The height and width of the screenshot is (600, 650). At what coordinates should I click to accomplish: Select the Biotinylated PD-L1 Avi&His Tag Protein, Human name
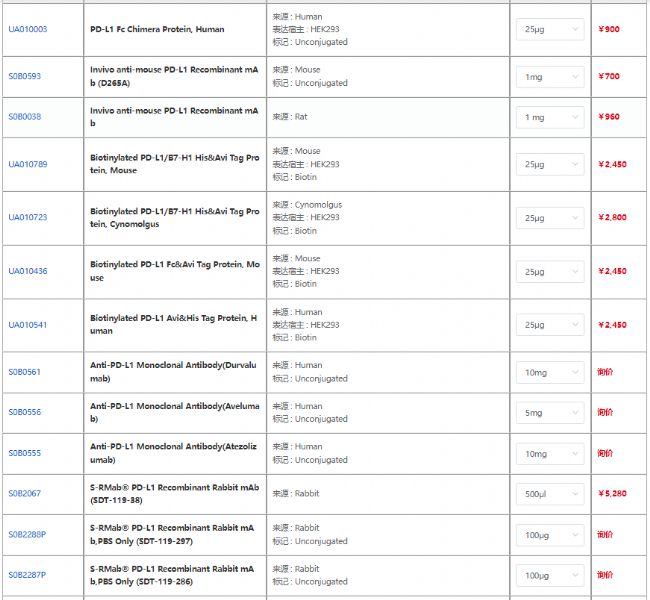pos(172,324)
